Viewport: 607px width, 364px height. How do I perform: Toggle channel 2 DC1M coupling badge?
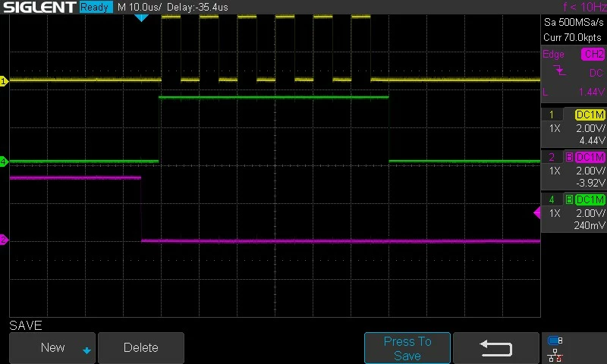point(590,157)
